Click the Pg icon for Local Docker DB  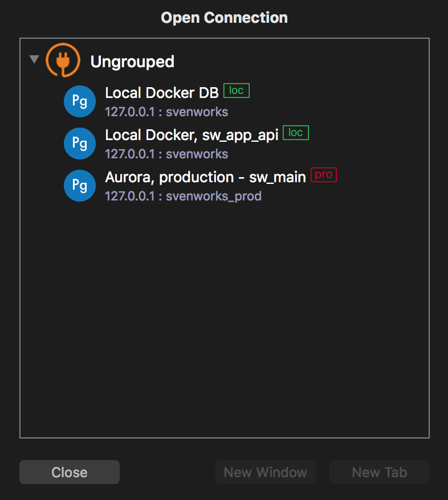pos(79,101)
